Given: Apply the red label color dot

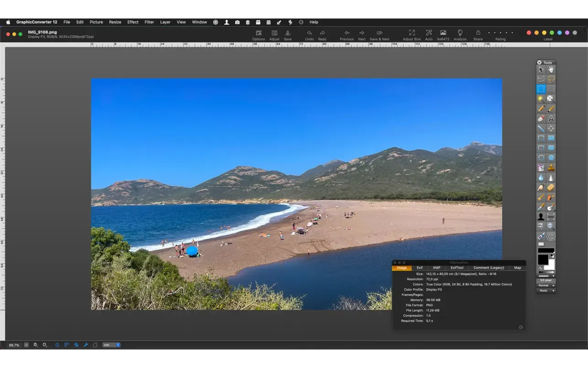Looking at the screenshot, I should pos(529,33).
